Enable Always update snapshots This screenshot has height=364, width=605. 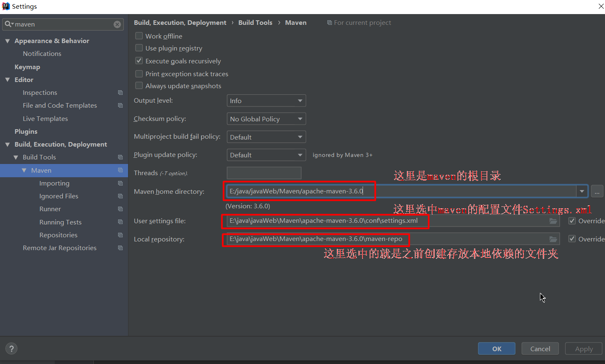coord(139,86)
